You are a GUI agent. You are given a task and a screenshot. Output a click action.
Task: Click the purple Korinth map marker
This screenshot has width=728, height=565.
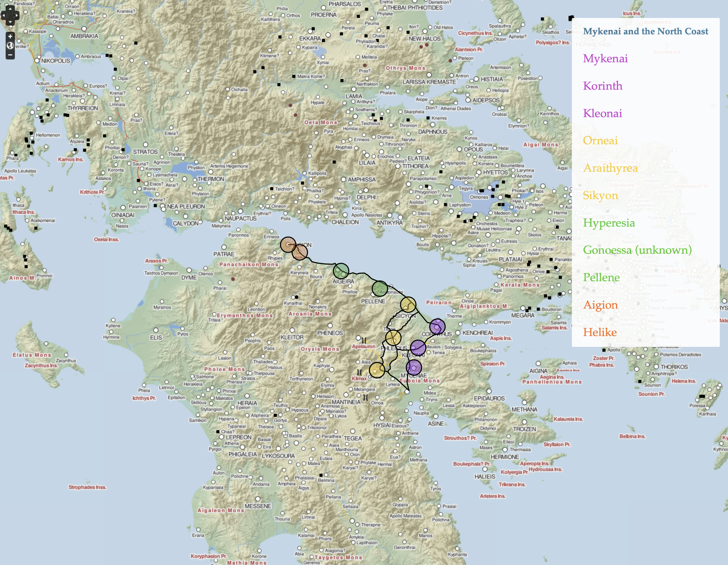click(437, 326)
